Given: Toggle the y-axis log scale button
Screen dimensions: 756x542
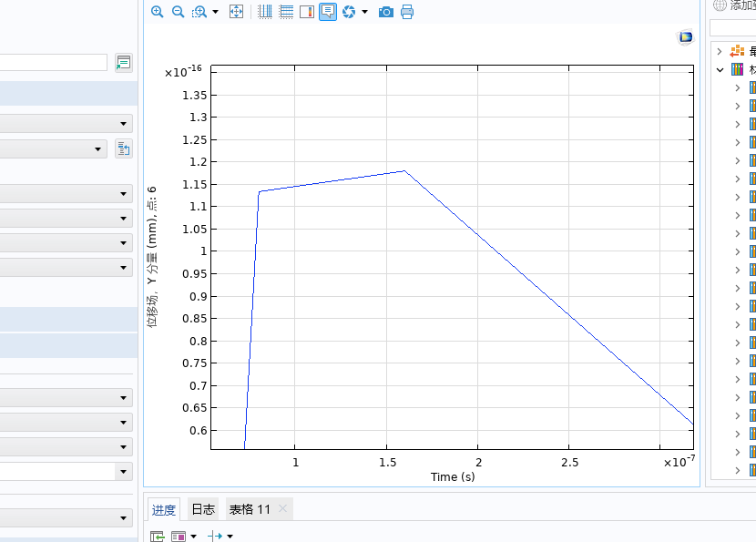Looking at the screenshot, I should 286,12.
